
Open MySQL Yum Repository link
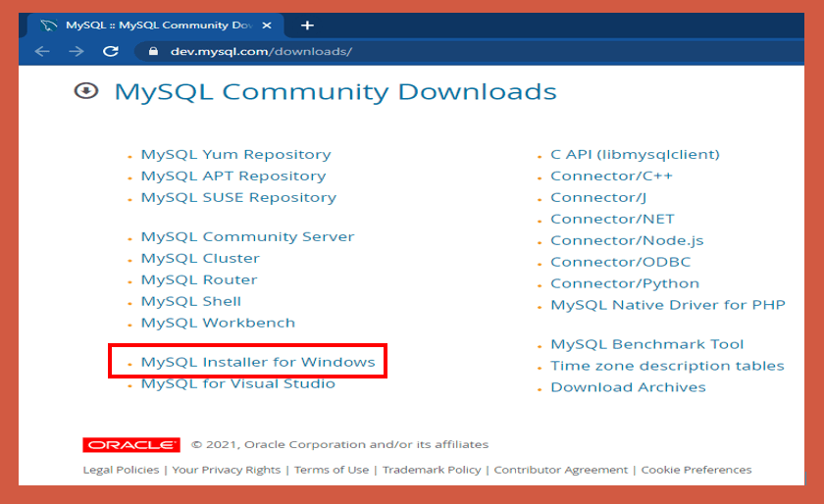236,155
